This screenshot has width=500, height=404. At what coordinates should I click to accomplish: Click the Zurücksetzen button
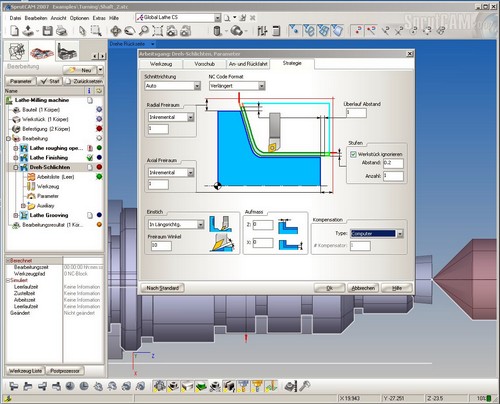click(84, 81)
